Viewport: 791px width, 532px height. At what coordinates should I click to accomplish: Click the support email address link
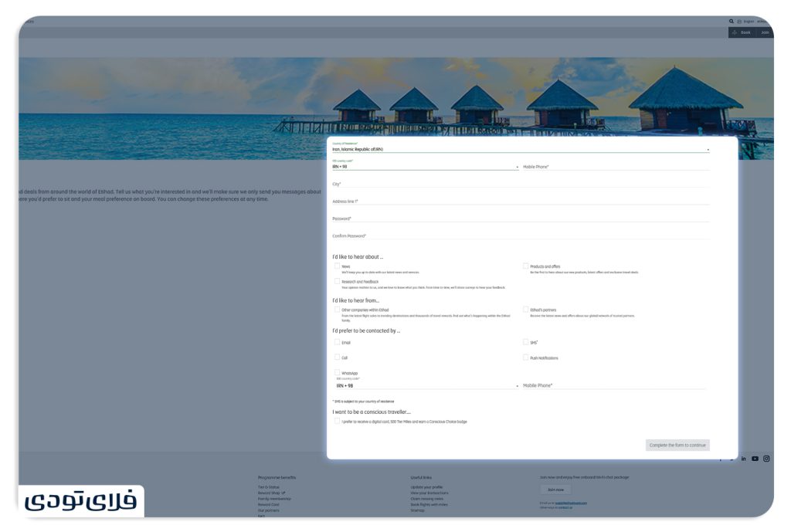(571, 503)
